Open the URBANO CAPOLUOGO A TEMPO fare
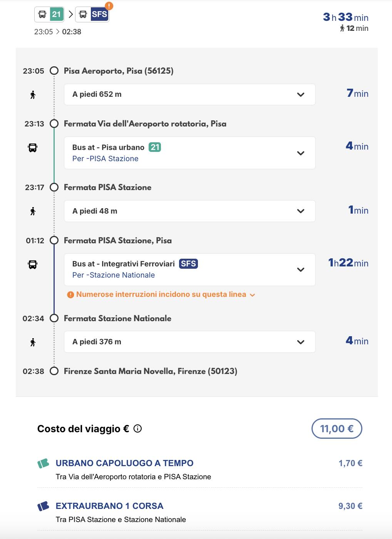Image resolution: width=392 pixels, height=539 pixels. (124, 463)
